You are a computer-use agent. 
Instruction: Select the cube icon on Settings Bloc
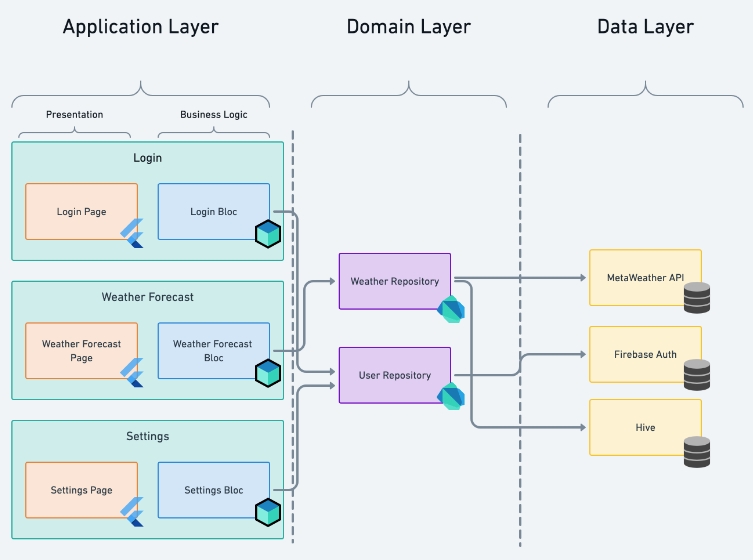pos(268,512)
